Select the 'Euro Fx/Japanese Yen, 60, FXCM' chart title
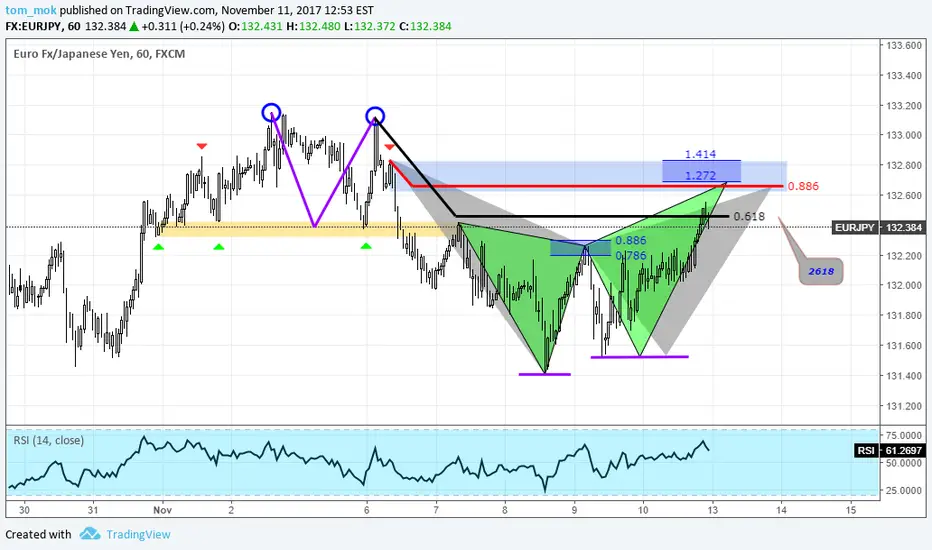Image resolution: width=932 pixels, height=550 pixels. [99, 54]
